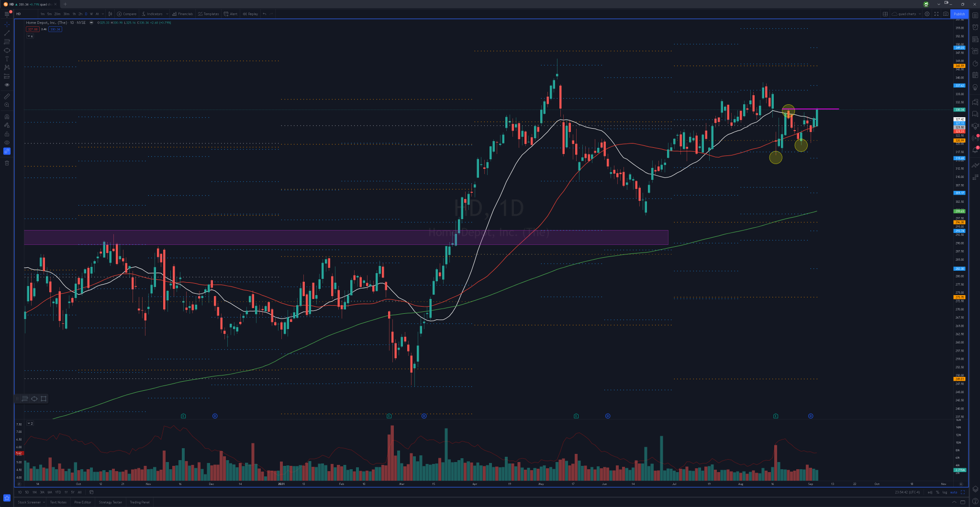The height and width of the screenshot is (507, 980).
Task: Select the 2h timeframe
Action: coord(80,14)
